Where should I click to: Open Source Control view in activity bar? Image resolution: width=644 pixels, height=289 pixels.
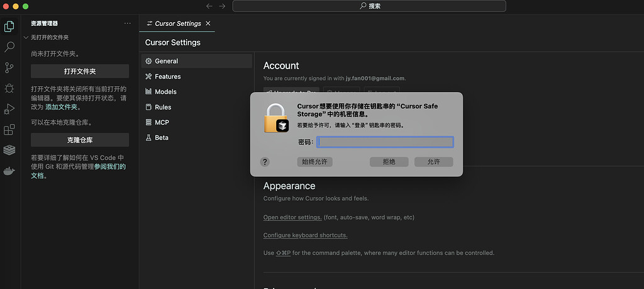point(9,67)
